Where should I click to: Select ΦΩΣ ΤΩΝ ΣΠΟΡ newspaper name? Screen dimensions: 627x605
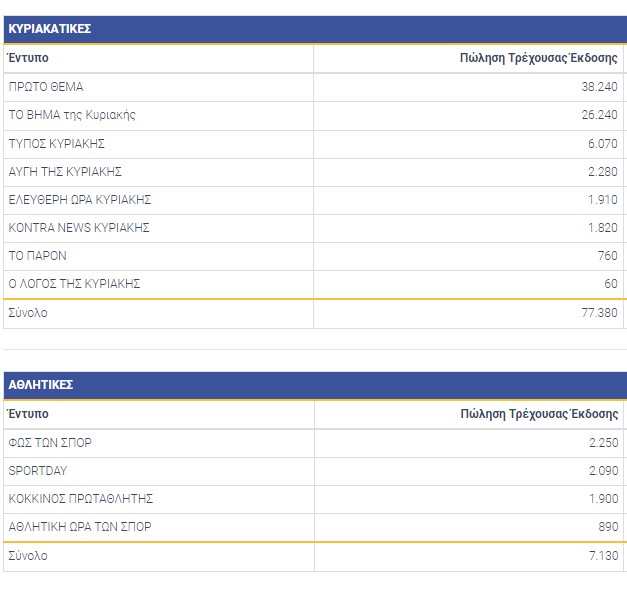pyautogui.click(x=50, y=443)
